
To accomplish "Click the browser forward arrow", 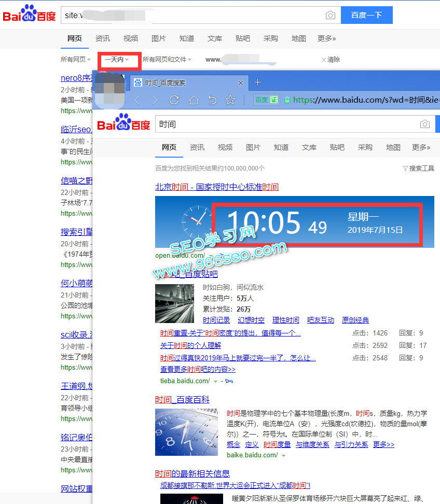I will point(155,100).
